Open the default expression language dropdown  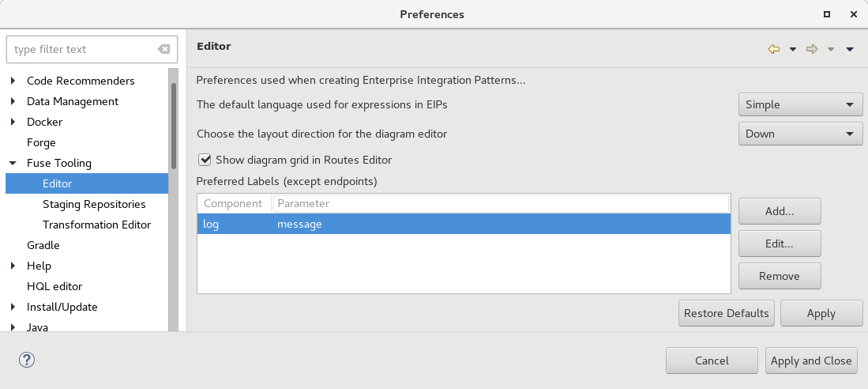coord(799,104)
